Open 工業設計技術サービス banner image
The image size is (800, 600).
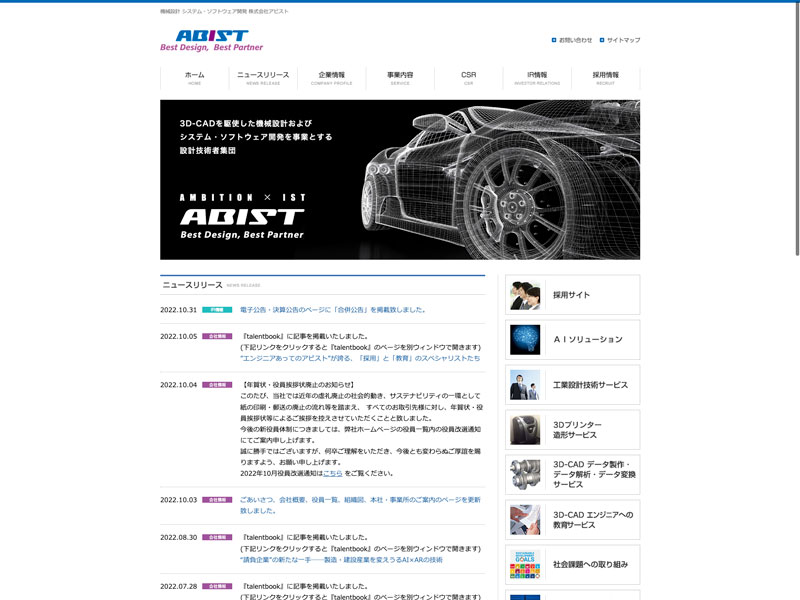pyautogui.click(x=525, y=385)
